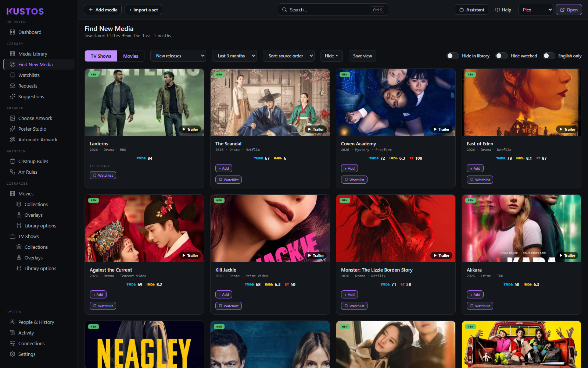Switch to the Movies tab
Viewport: 588px width, 368px height.
point(130,56)
